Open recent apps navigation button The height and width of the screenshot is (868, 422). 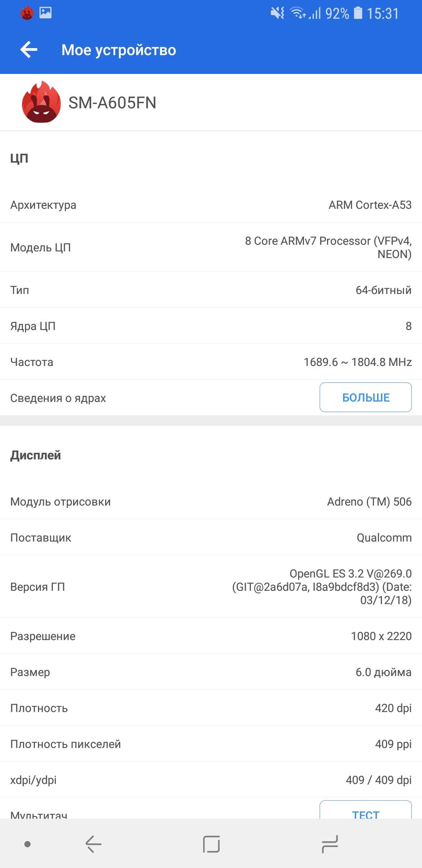329,844
